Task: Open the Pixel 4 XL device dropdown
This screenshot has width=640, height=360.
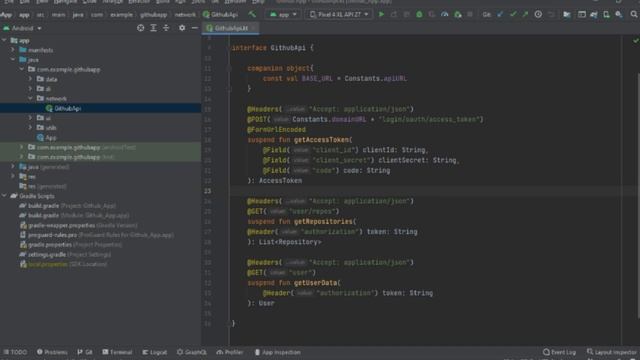Action: [338, 14]
